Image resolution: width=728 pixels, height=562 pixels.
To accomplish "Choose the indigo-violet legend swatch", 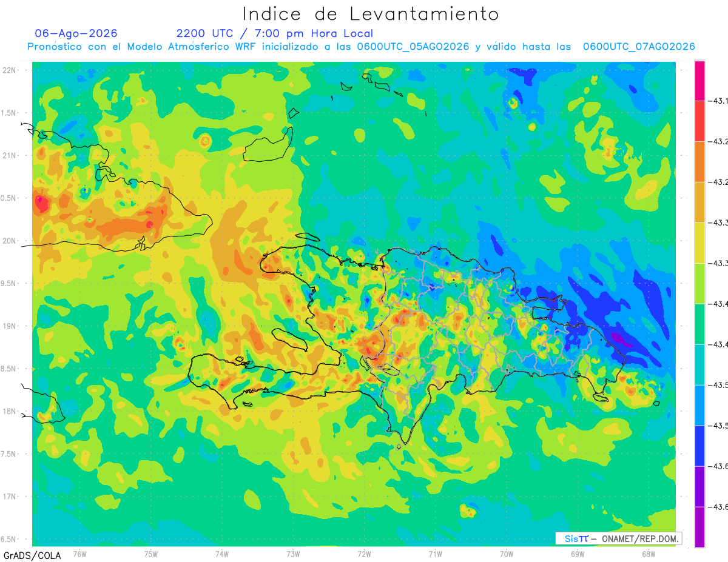I will [x=699, y=486].
